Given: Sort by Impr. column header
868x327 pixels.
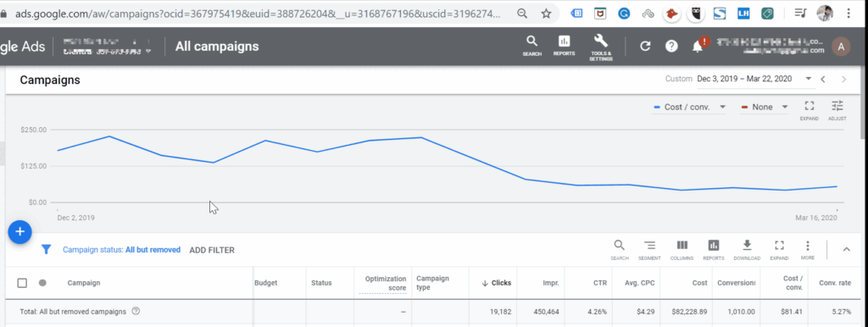Looking at the screenshot, I should (550, 283).
